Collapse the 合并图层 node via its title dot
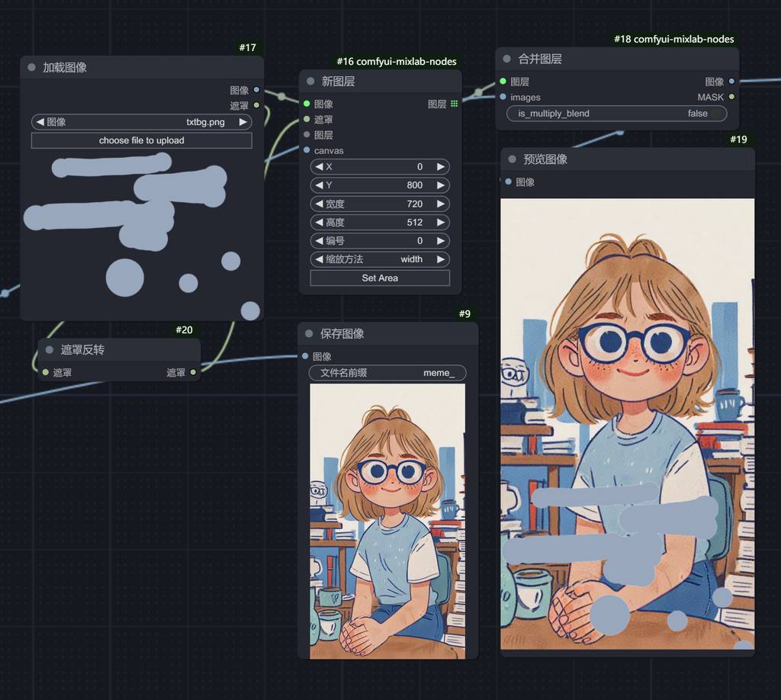 [508, 59]
